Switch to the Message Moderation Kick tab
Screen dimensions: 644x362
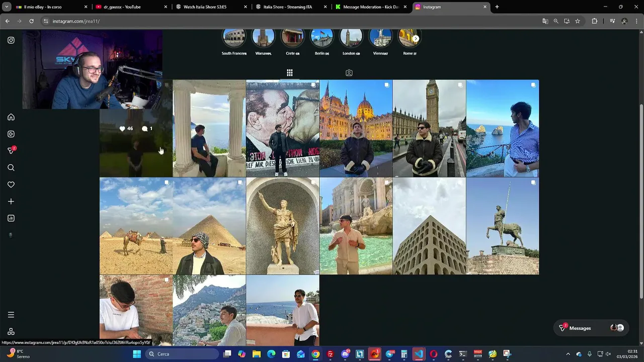tap(371, 7)
